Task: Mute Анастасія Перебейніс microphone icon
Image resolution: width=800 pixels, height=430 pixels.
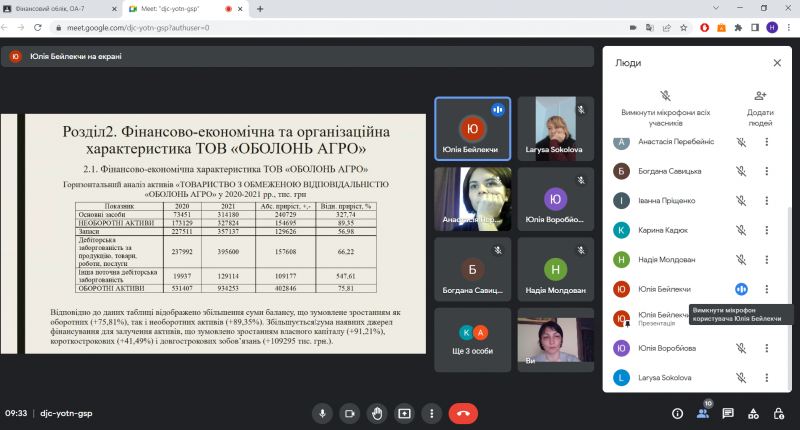Action: (741, 142)
